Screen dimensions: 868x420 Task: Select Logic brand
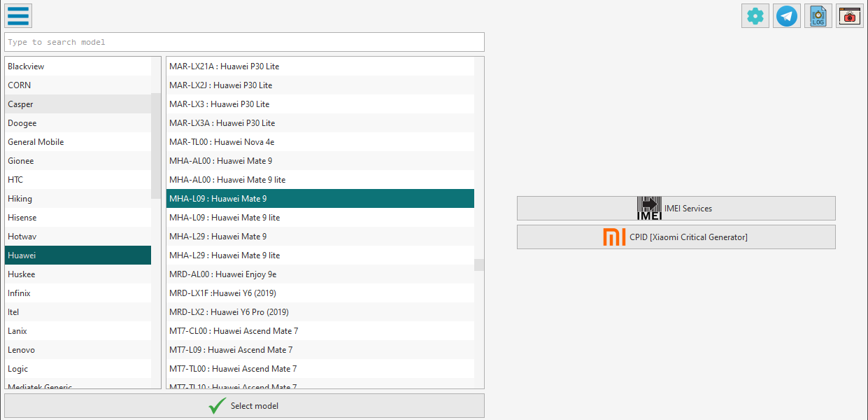click(x=78, y=369)
